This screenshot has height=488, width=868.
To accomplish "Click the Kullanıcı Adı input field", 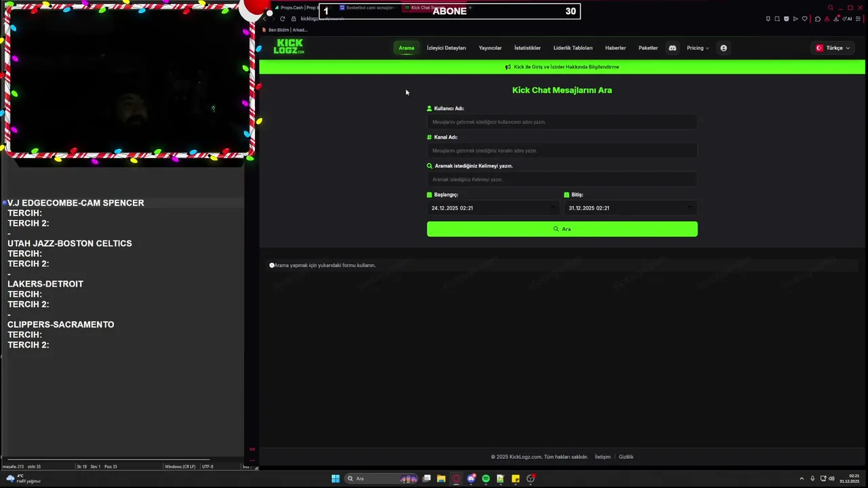I will [562, 122].
